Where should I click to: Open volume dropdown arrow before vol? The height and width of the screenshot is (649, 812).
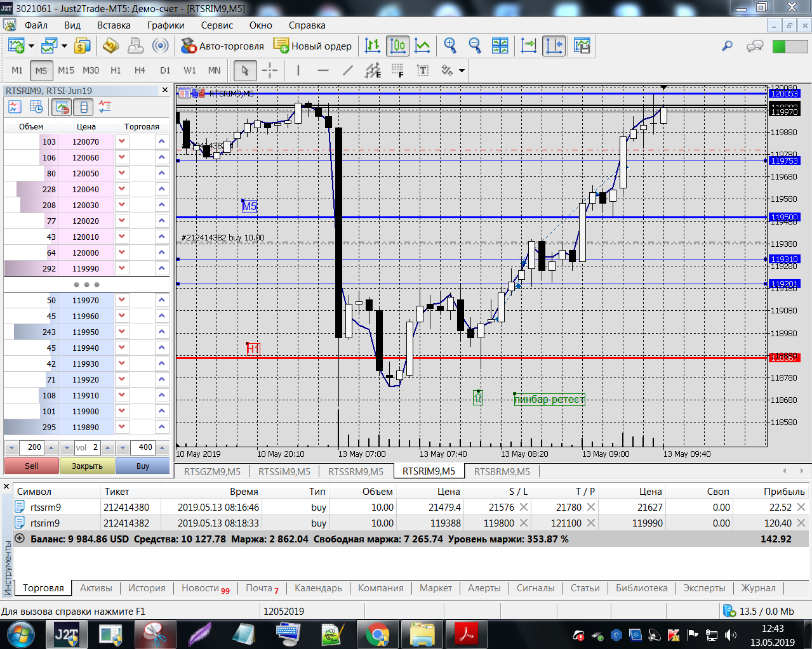(67, 447)
